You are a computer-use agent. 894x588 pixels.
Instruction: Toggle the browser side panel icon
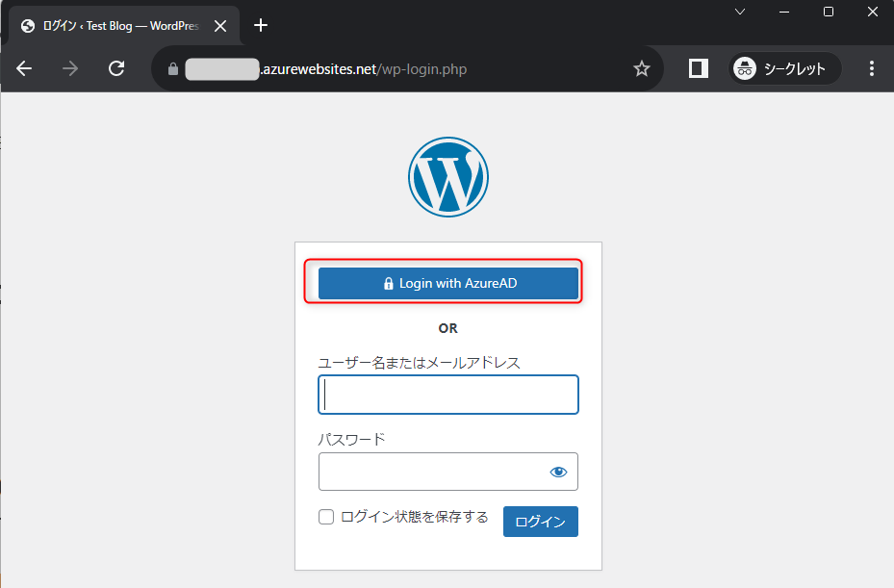tap(699, 69)
